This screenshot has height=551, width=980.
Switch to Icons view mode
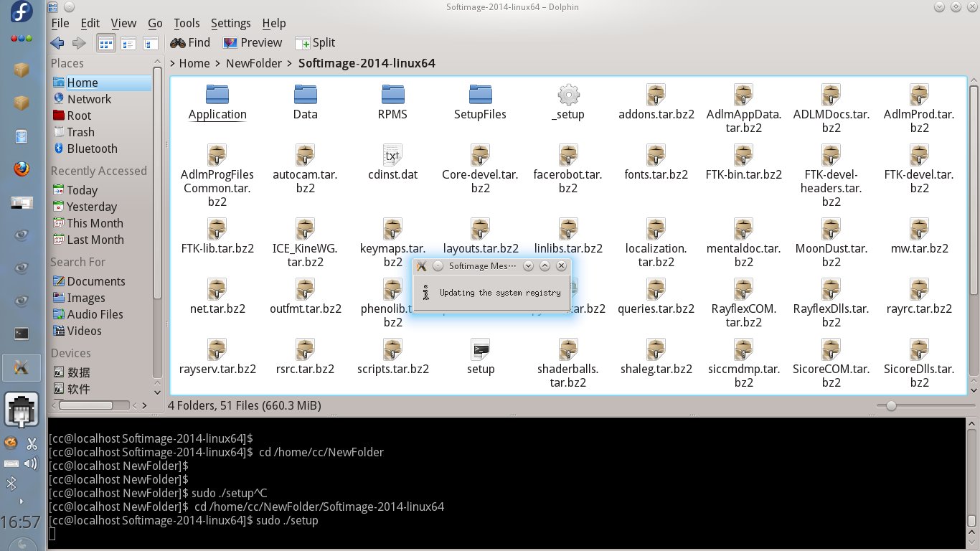pos(106,43)
